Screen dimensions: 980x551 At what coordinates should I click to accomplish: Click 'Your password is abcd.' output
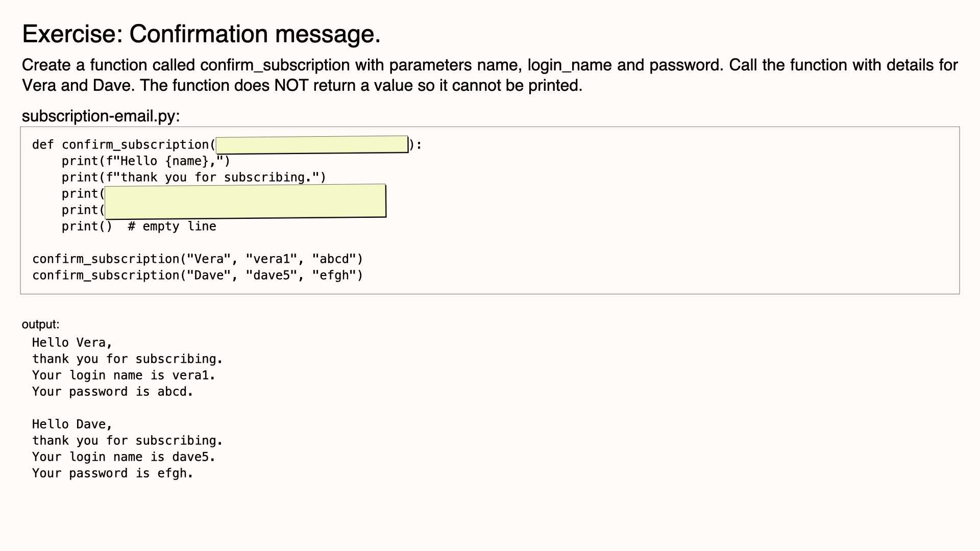113,392
